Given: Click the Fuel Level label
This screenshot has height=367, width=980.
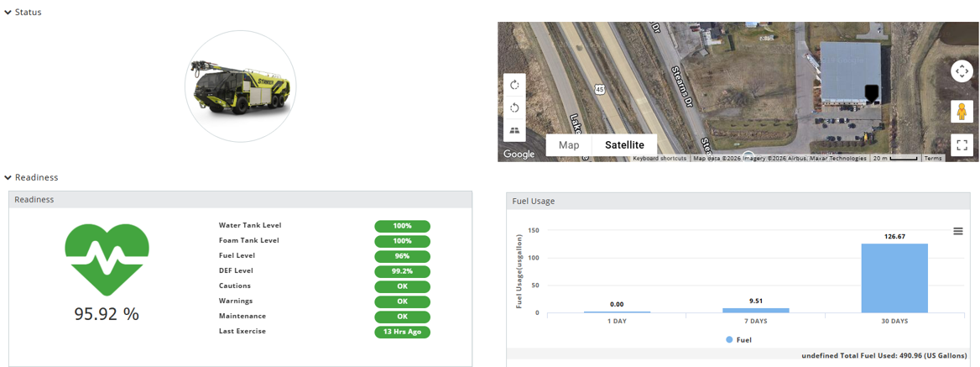Looking at the screenshot, I should [237, 255].
